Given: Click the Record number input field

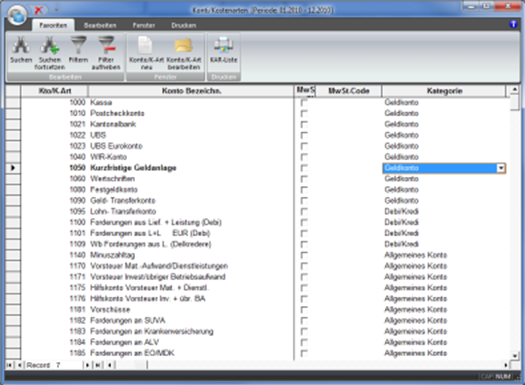Looking at the screenshot, I should coord(68,365).
